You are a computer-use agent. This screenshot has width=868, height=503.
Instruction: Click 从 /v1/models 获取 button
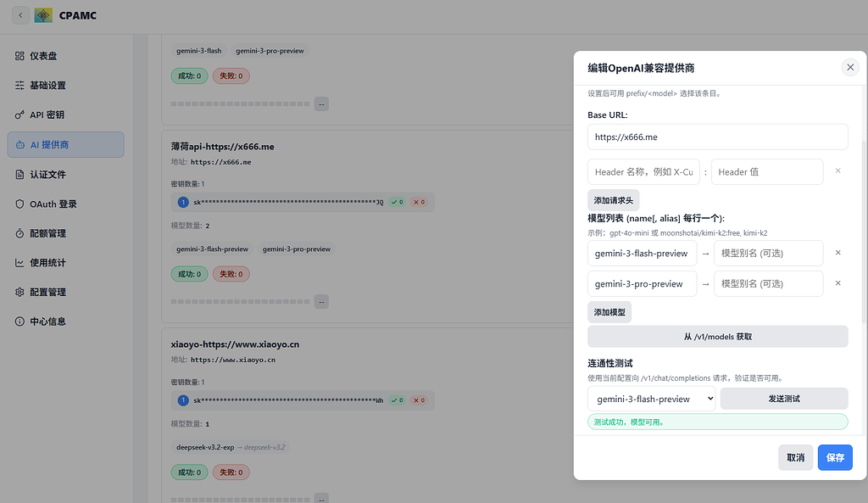[x=717, y=336]
